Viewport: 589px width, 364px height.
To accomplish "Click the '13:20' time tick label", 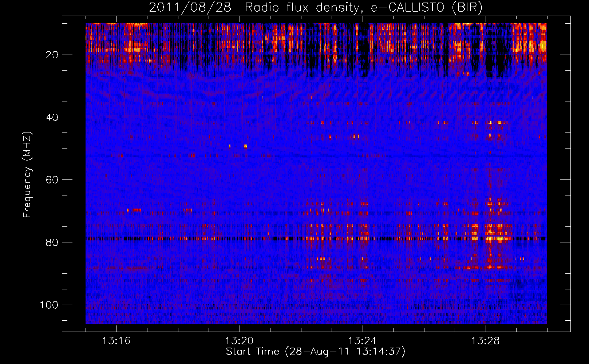I will tap(239, 341).
